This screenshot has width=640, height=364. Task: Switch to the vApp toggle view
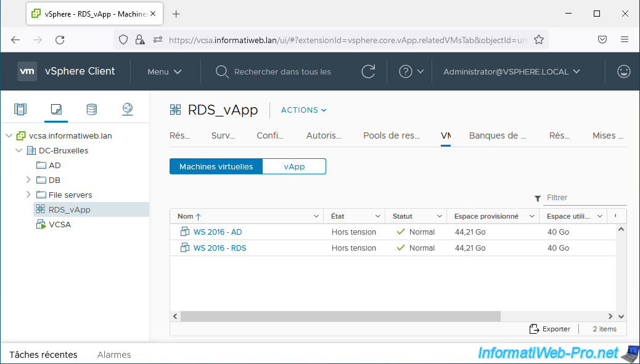294,166
